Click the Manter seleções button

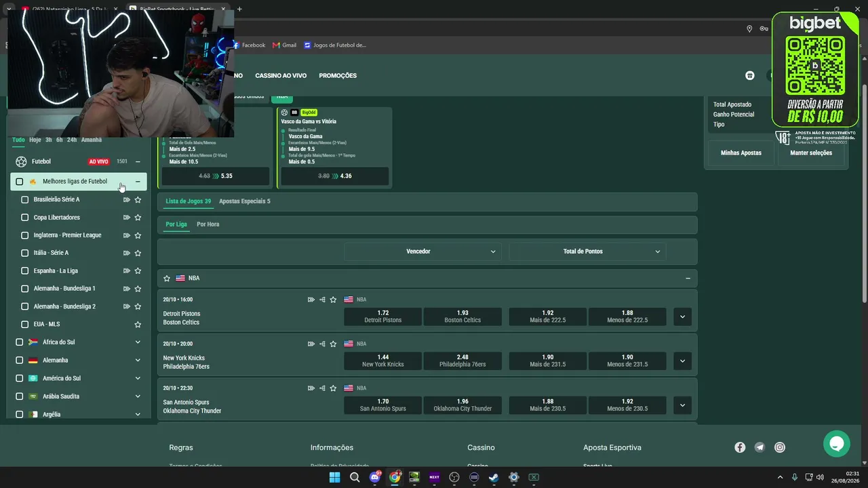(811, 153)
